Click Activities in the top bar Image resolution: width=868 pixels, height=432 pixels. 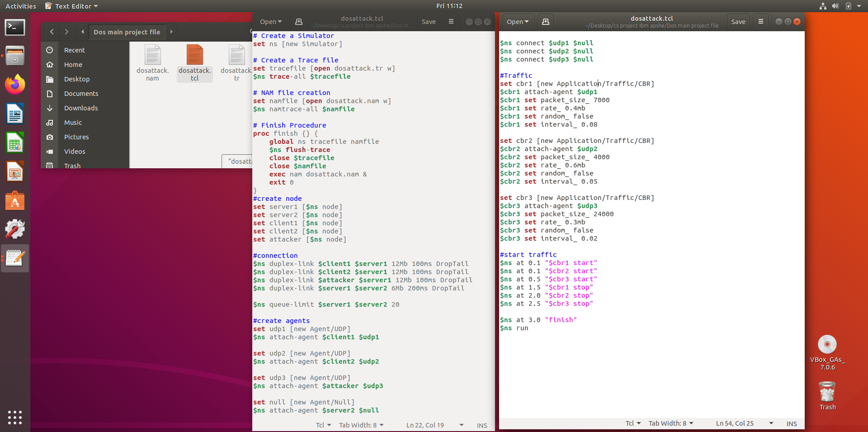(x=21, y=6)
